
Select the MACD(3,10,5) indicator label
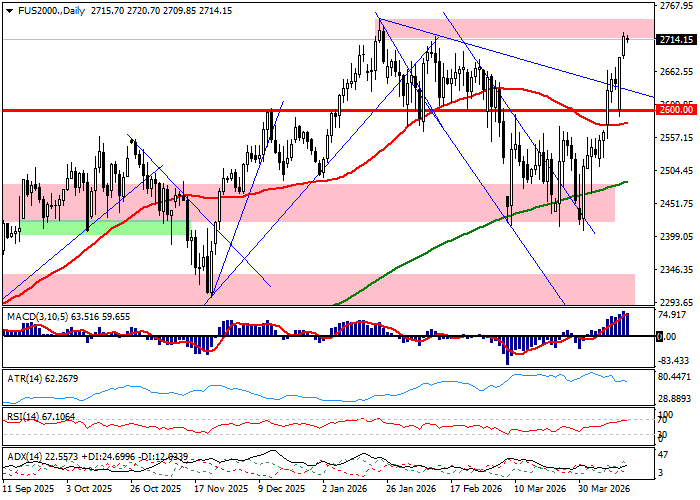40,316
